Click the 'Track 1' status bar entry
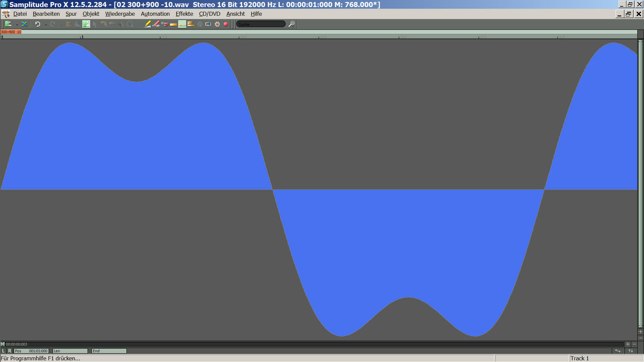The image size is (644, 362). (x=580, y=358)
